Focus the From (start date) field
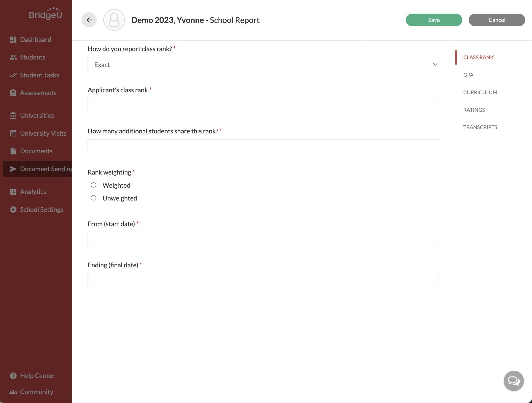Image resolution: width=532 pixels, height=403 pixels. [x=263, y=239]
